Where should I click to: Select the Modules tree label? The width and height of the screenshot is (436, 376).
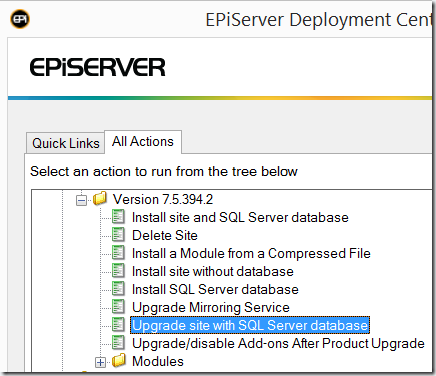click(x=158, y=361)
